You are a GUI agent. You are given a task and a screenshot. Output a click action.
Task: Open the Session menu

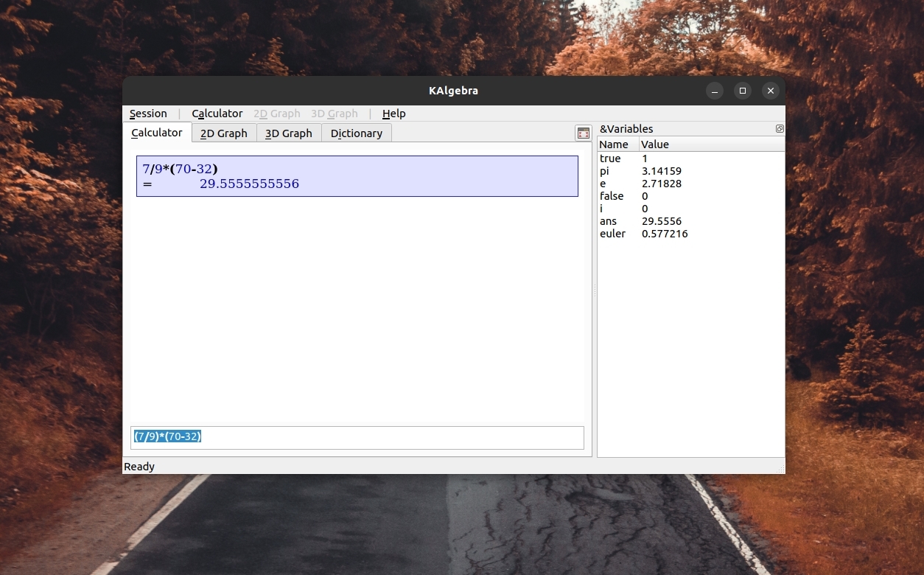148,114
